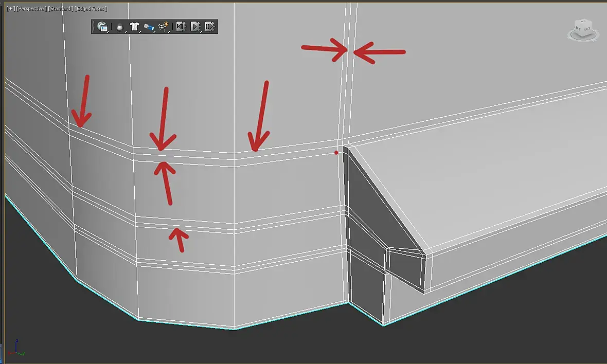Viewport: 607px width, 364px height.
Task: Create ragdoll with running figure icon
Action: [164, 27]
